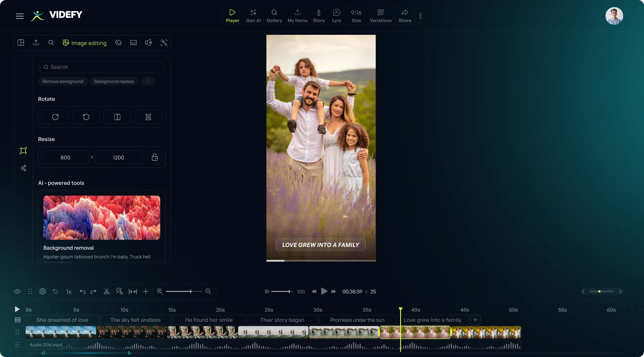Screen dimensions: 644x357
Task: Select Remove background chip
Action: point(63,81)
